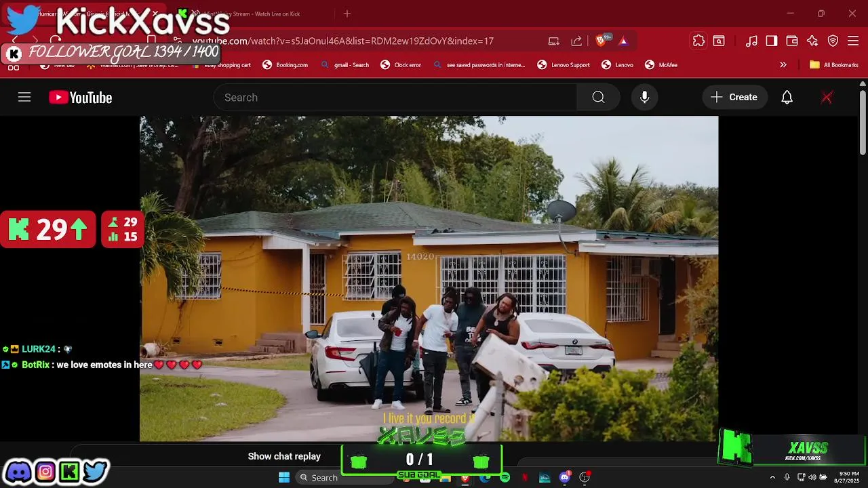Click the media cast icon in address bar
This screenshot has height=488, width=868.
554,41
